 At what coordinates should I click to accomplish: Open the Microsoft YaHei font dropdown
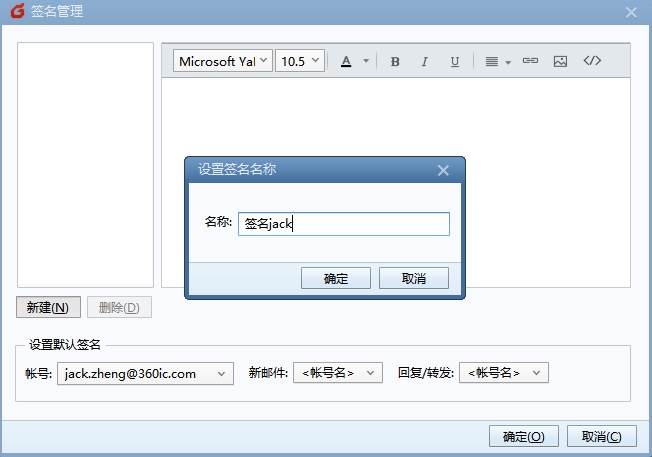point(223,61)
